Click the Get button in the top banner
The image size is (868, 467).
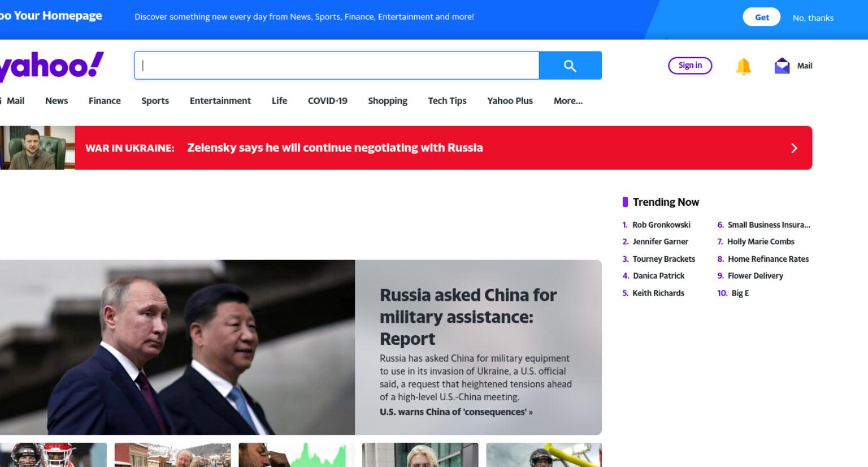762,17
